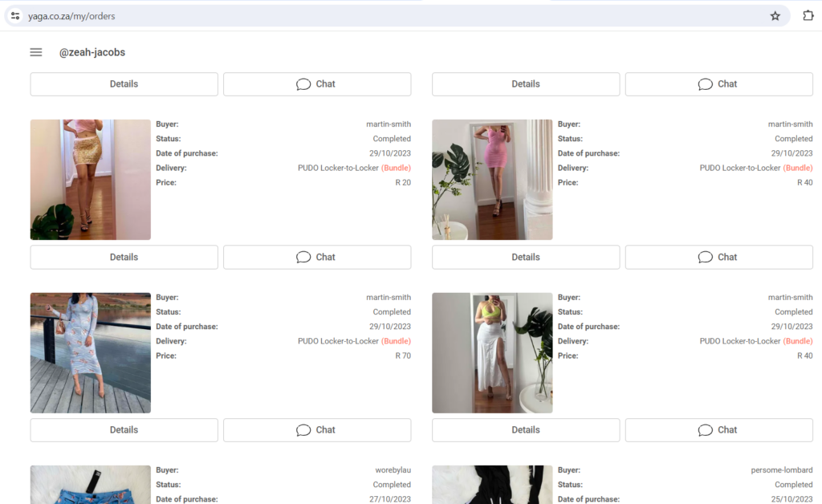This screenshot has height=504, width=822.
Task: Open the floral maxi dress photo by the water
Action: (91, 353)
